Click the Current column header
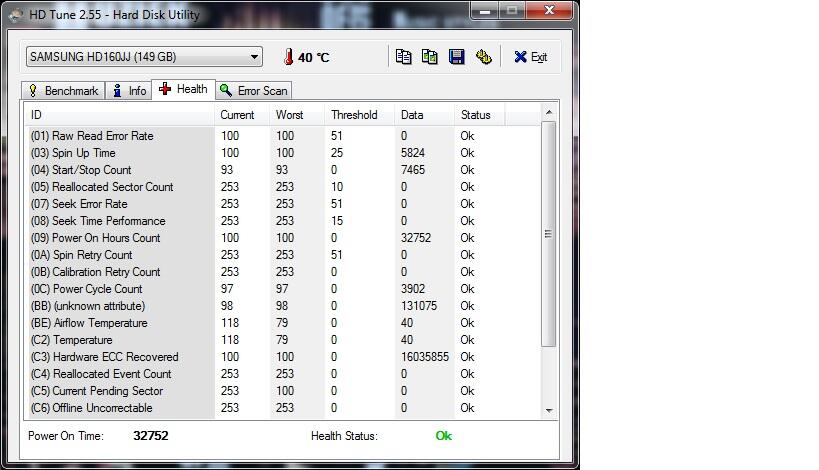The height and width of the screenshot is (470, 819). coord(242,115)
